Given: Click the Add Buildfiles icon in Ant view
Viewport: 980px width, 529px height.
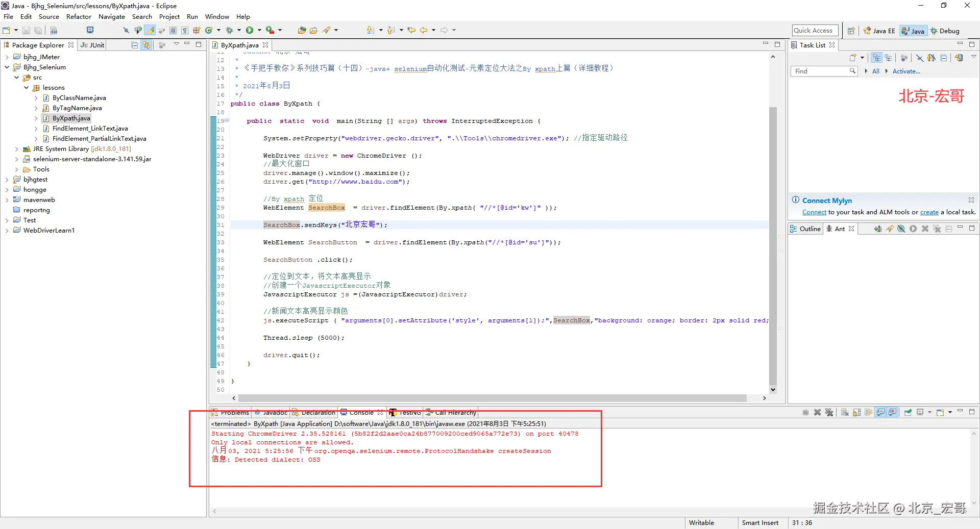Looking at the screenshot, I should pyautogui.click(x=877, y=229).
